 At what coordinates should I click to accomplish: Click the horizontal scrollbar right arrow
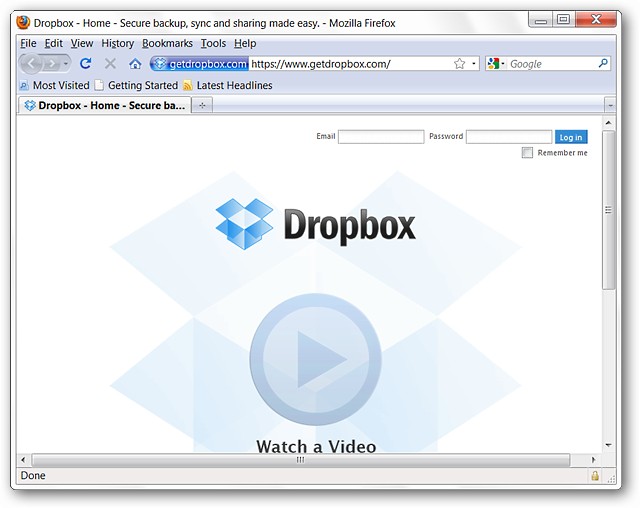pyautogui.click(x=593, y=460)
